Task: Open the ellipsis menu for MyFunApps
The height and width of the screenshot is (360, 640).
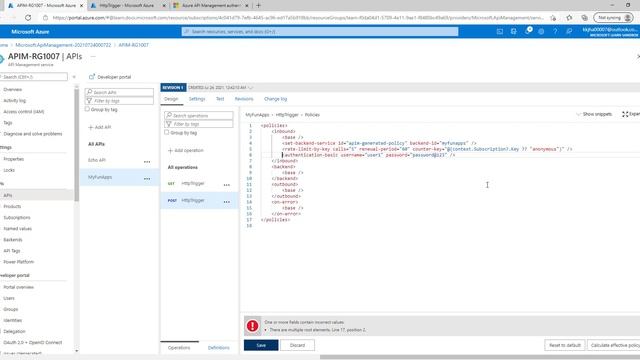Action: coord(147,178)
